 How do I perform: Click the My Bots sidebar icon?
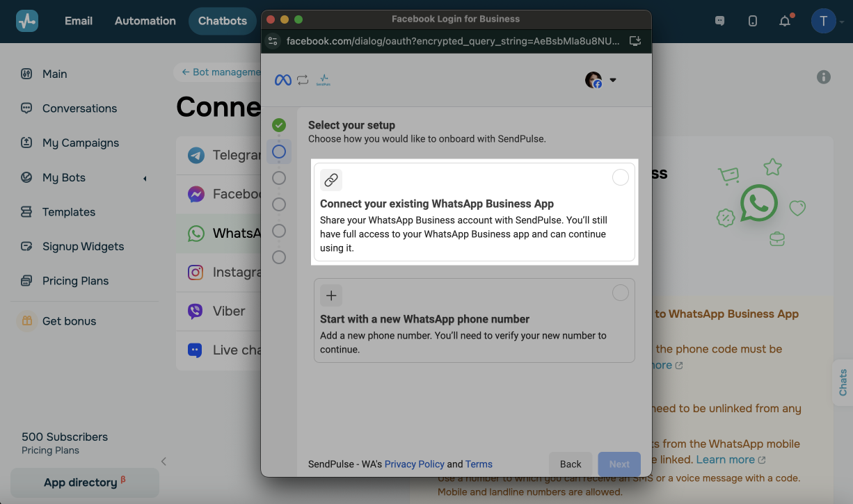26,177
